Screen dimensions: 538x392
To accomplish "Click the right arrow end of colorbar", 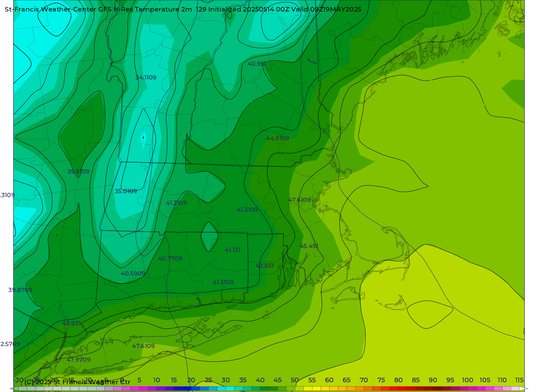I will [524, 389].
